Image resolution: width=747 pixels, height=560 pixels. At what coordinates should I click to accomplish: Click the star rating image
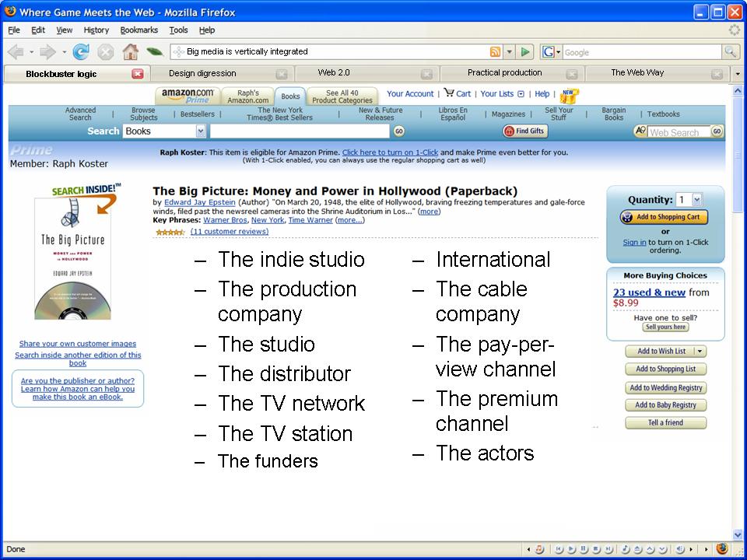170,232
